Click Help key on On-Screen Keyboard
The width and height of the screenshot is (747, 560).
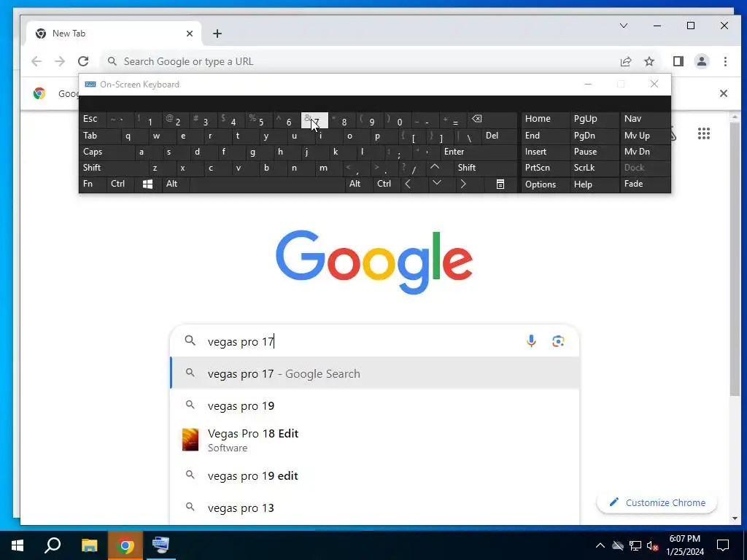coord(594,184)
